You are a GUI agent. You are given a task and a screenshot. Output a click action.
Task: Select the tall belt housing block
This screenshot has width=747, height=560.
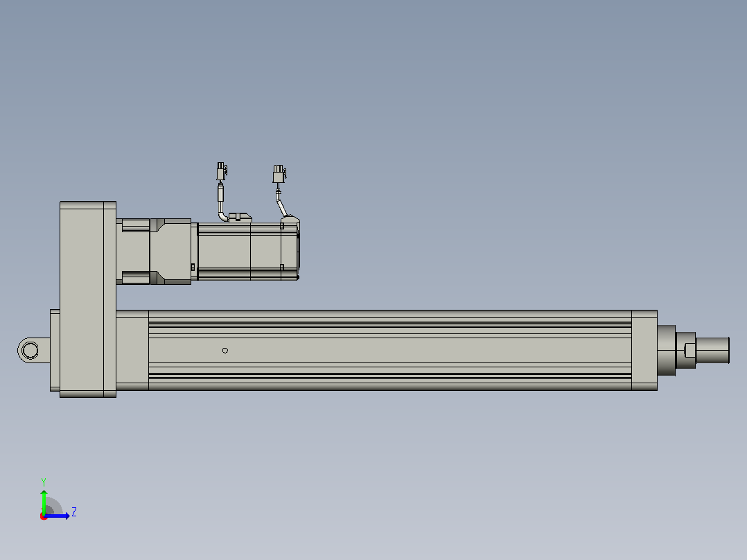point(87,299)
